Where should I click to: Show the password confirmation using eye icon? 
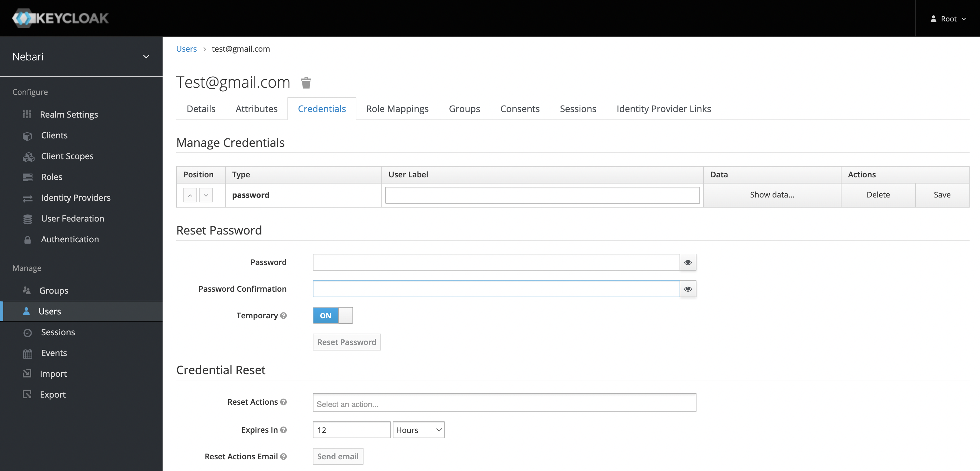point(688,288)
